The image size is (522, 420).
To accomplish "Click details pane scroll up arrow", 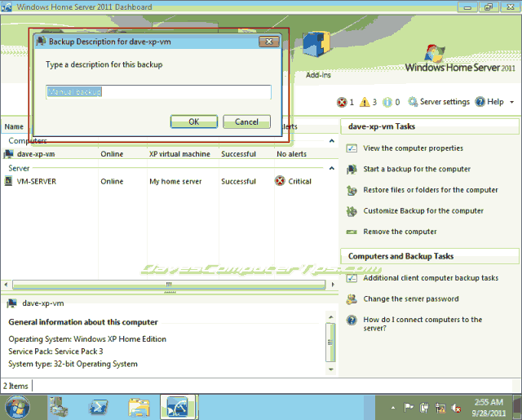I will pyautogui.click(x=331, y=316).
